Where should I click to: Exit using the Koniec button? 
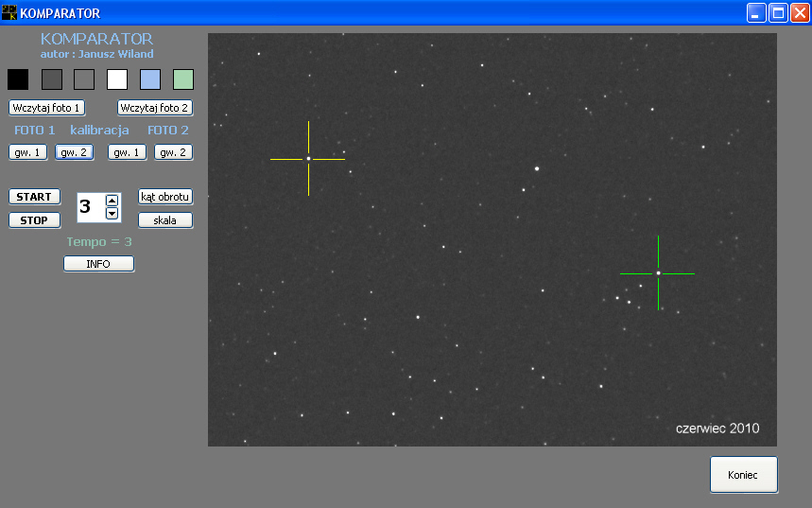coord(744,475)
